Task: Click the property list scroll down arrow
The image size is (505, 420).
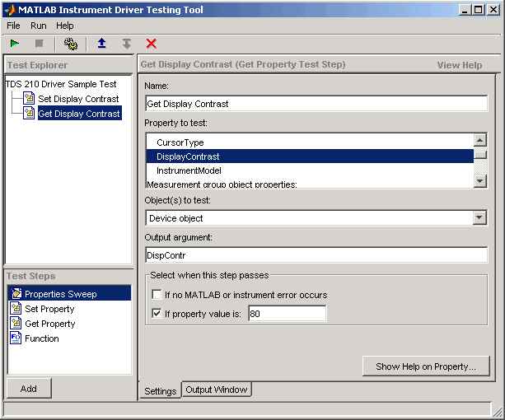Action: coord(480,181)
